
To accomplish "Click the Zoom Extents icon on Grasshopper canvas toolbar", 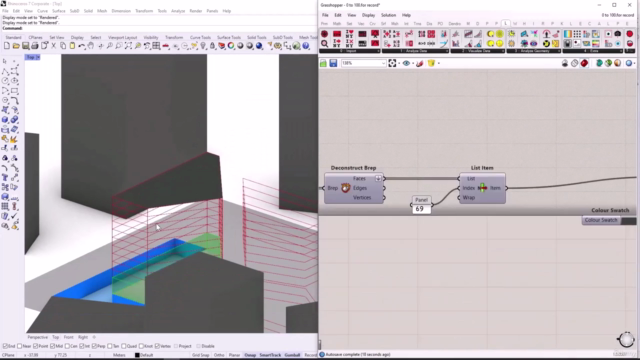I will [392, 63].
